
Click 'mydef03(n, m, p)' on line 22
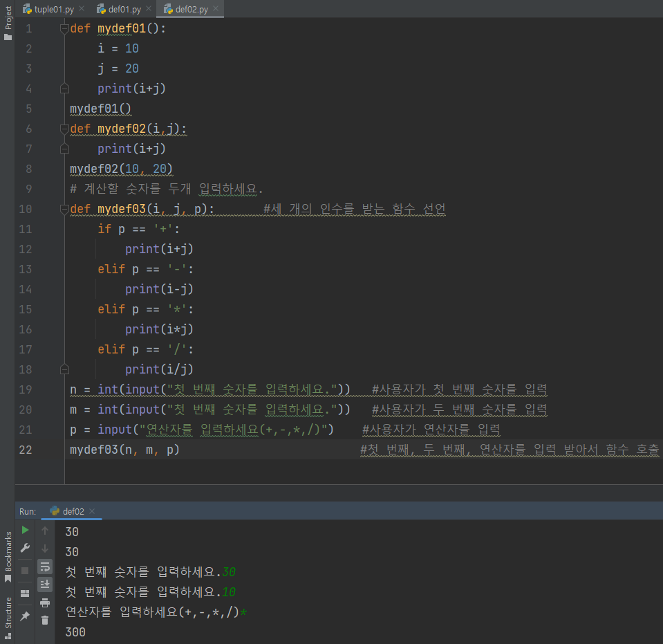coord(124,450)
